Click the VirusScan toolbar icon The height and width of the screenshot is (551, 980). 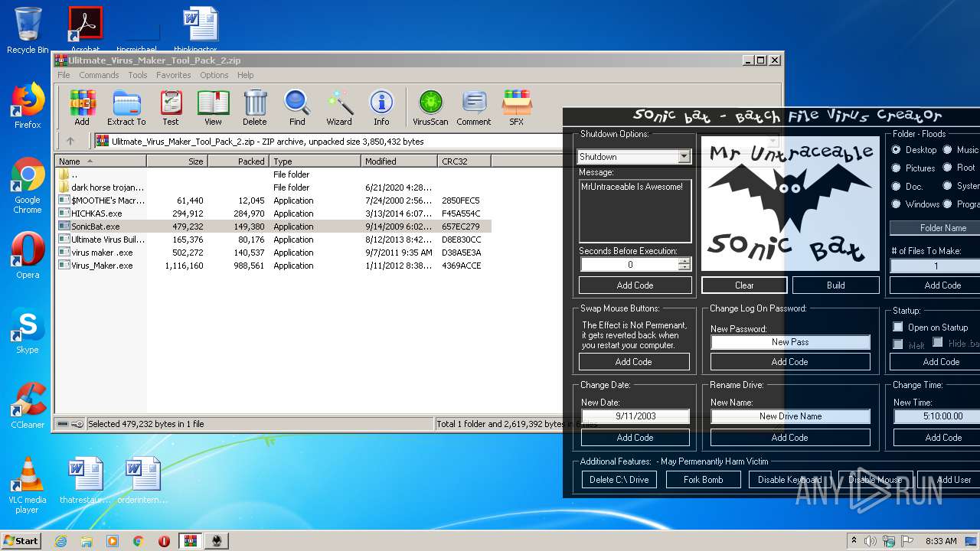pyautogui.click(x=430, y=108)
